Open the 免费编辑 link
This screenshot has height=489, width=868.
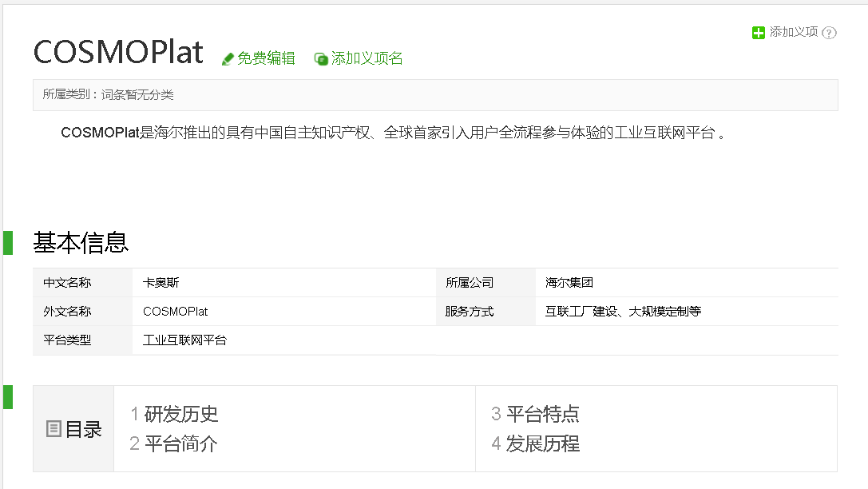pyautogui.click(x=266, y=58)
